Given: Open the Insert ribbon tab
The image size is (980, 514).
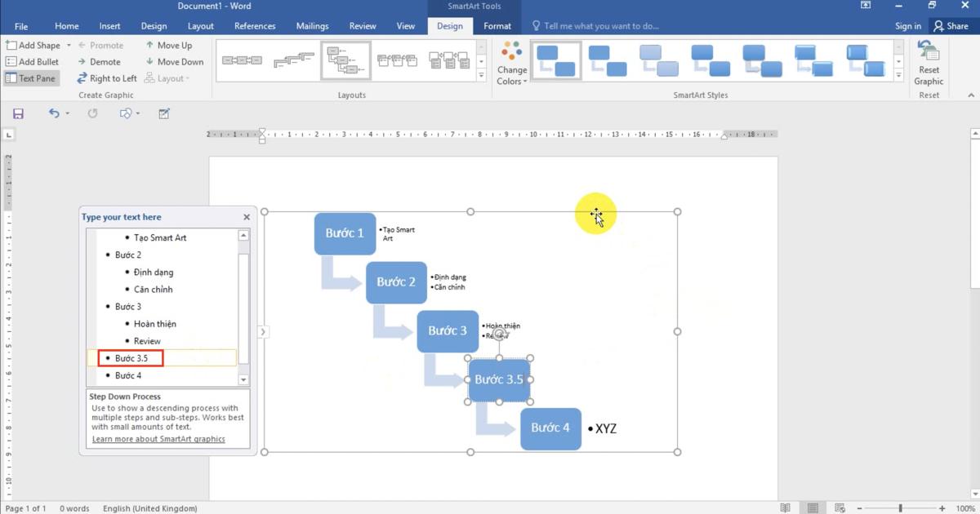Looking at the screenshot, I should coord(109,26).
